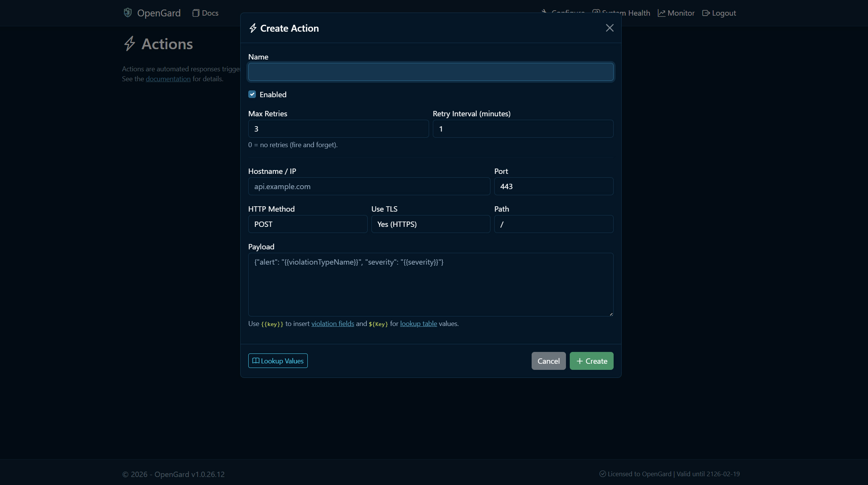Click inside the Payload text area
The height and width of the screenshot is (485, 868).
coord(430,284)
